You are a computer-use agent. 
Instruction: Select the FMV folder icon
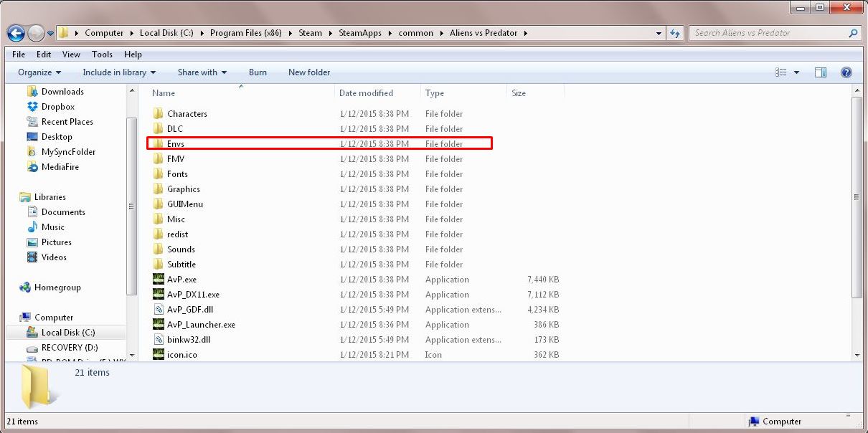[x=159, y=159]
